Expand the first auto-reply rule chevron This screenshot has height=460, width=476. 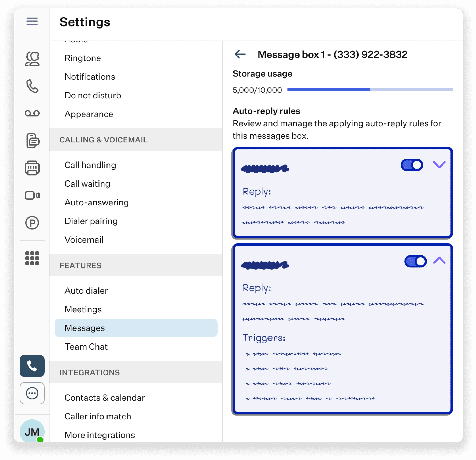(439, 165)
